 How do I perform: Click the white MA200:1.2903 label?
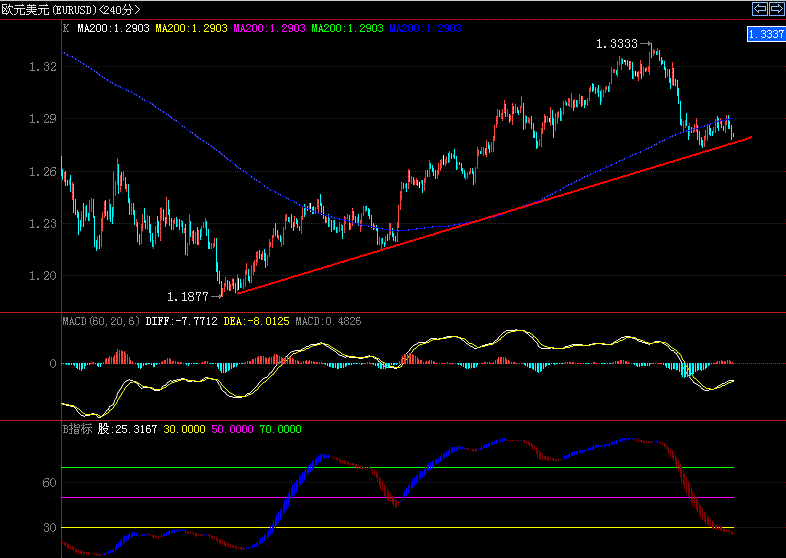pos(113,28)
